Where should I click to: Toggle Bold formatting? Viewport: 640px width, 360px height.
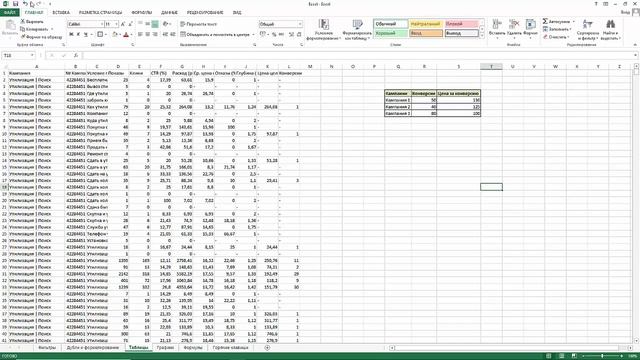(71, 35)
